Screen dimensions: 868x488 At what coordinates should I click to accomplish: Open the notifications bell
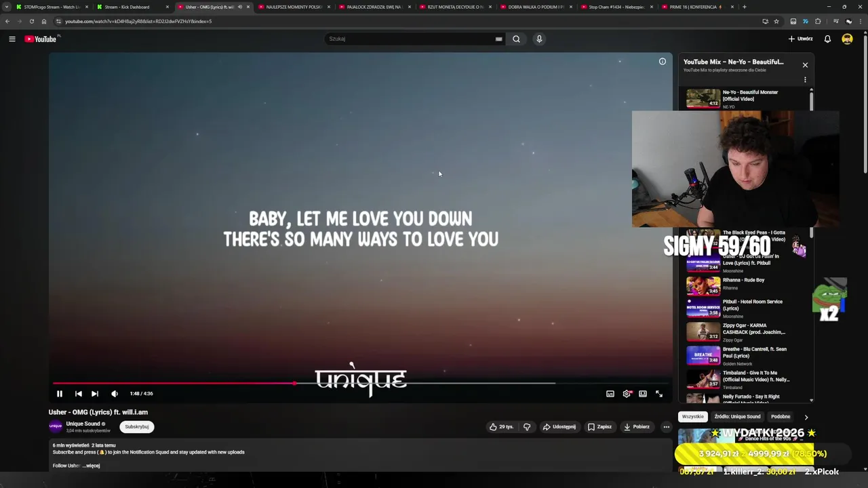[x=827, y=39]
